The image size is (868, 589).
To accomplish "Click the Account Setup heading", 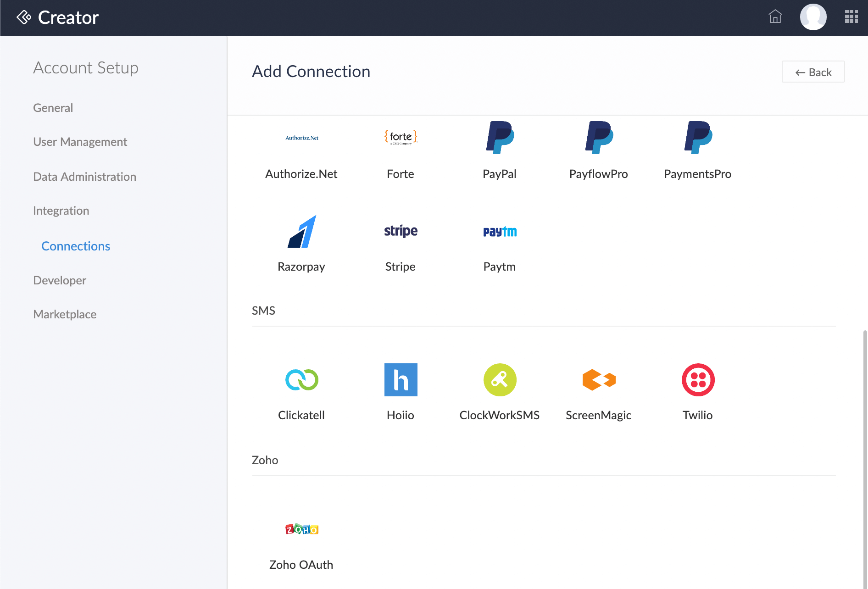I will (x=86, y=68).
